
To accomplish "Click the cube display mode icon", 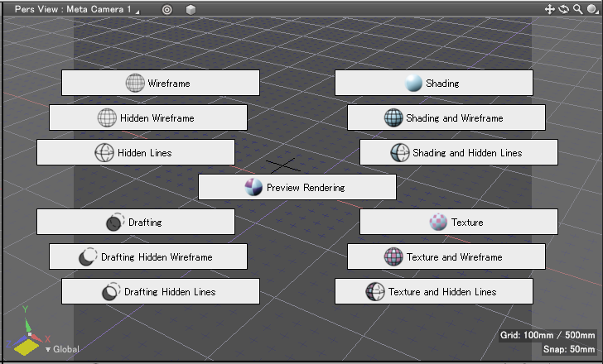I will click(x=191, y=10).
